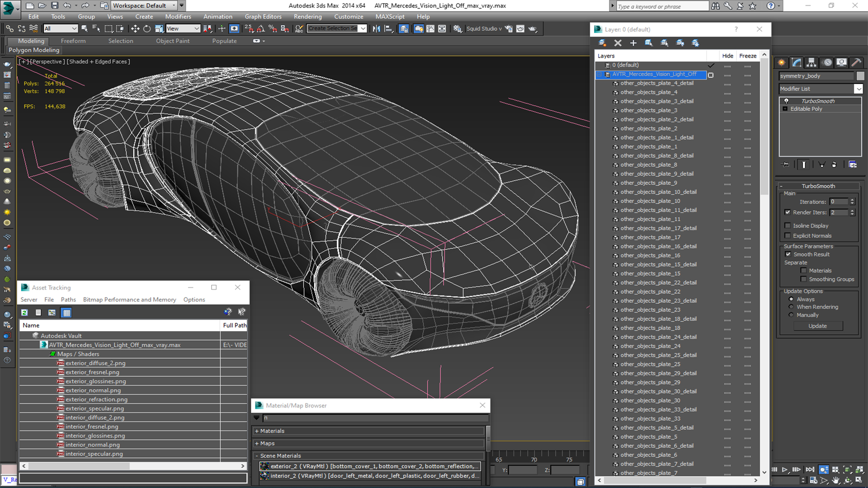
Task: Refresh the Asset Tracking list
Action: click(x=24, y=312)
